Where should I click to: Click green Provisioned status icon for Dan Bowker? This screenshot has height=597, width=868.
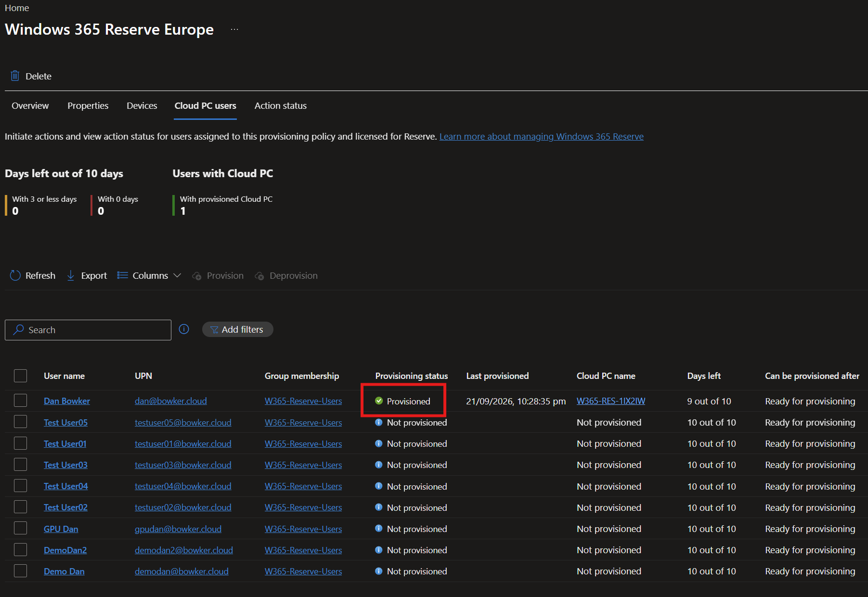[379, 401]
